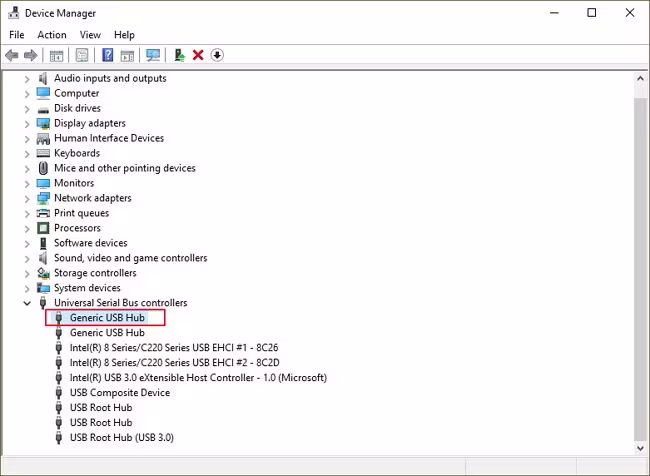
Task: Click the keyboard icon beside Keyboards
Action: click(43, 153)
